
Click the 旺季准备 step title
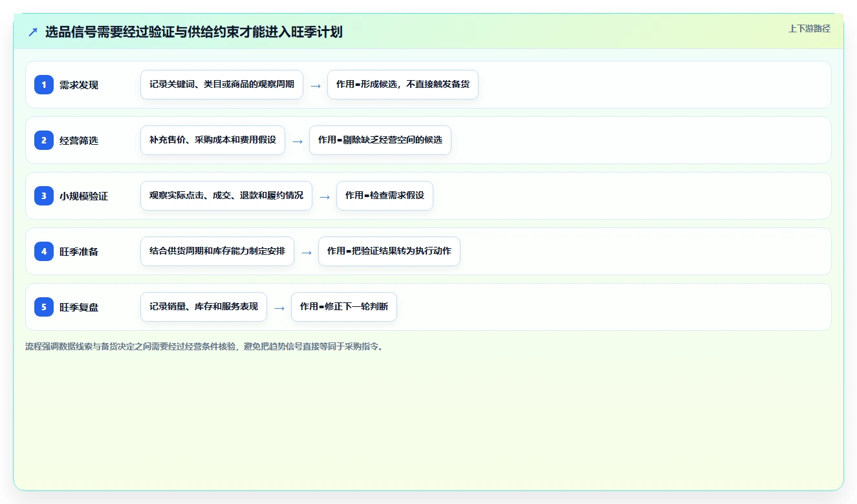[79, 251]
